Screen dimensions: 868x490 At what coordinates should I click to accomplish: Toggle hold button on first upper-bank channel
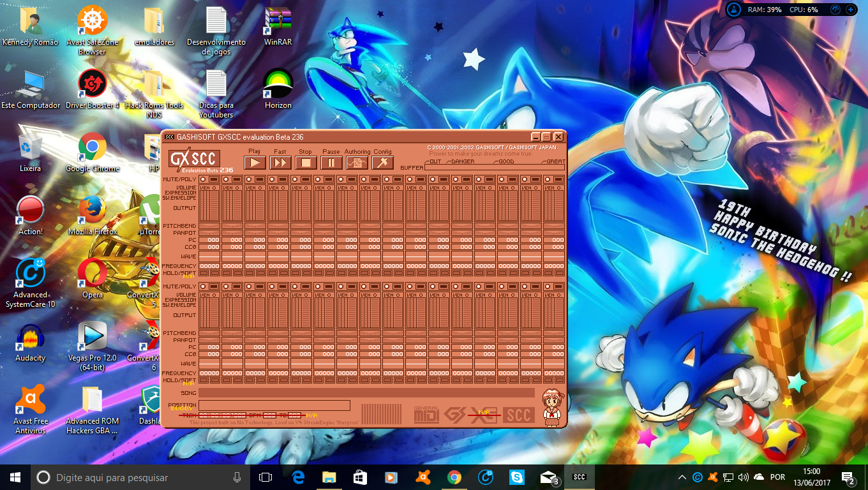(204, 273)
